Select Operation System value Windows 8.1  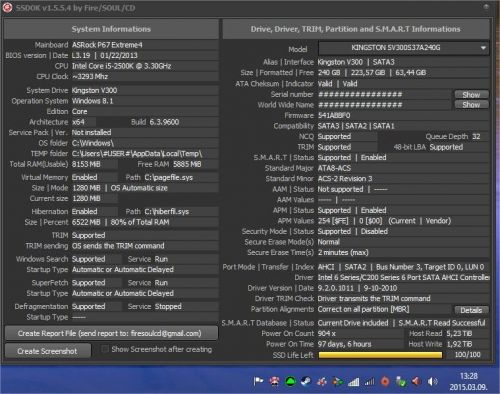coord(93,101)
